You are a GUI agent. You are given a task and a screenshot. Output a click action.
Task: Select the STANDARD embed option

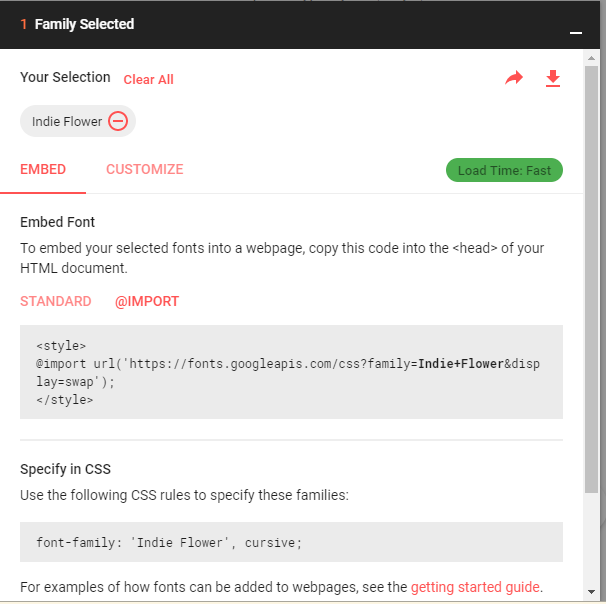click(56, 301)
